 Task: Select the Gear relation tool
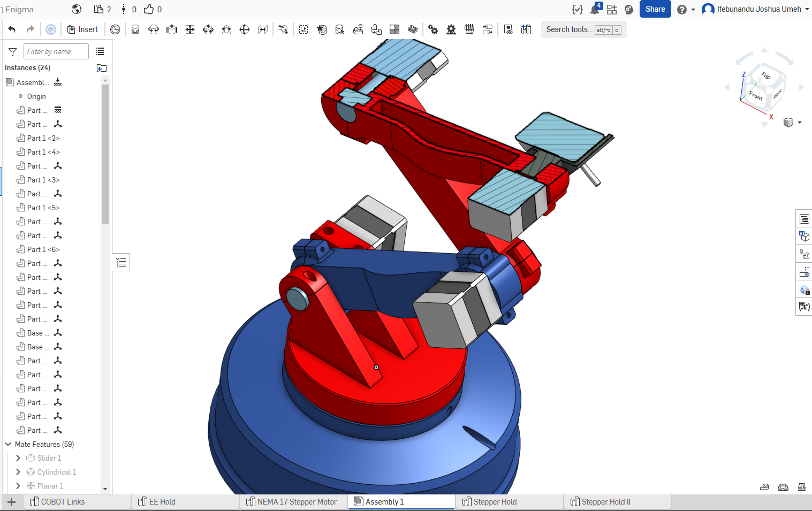433,29
